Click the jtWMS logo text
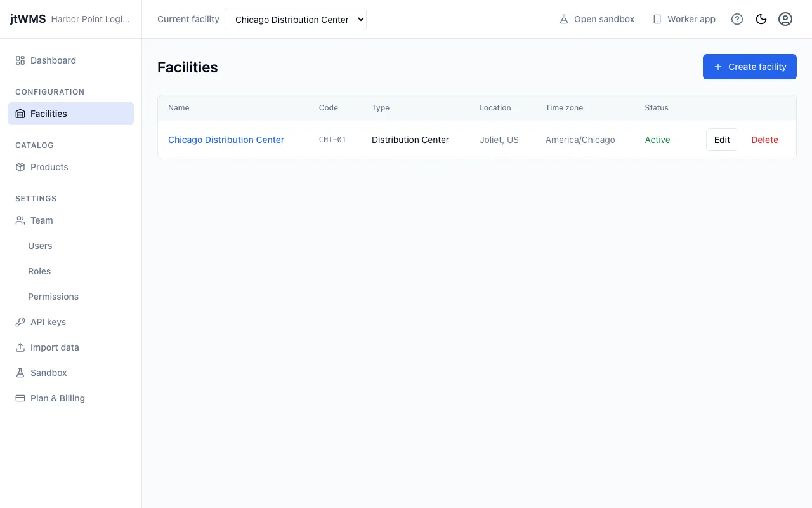The width and height of the screenshot is (812, 508). point(28,19)
